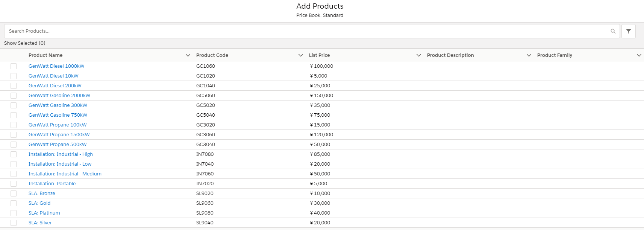
Task: Open the filter funnel button
Action: point(628,31)
